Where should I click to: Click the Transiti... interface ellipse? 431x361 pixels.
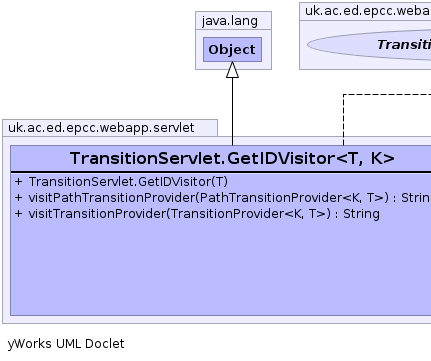pos(369,45)
